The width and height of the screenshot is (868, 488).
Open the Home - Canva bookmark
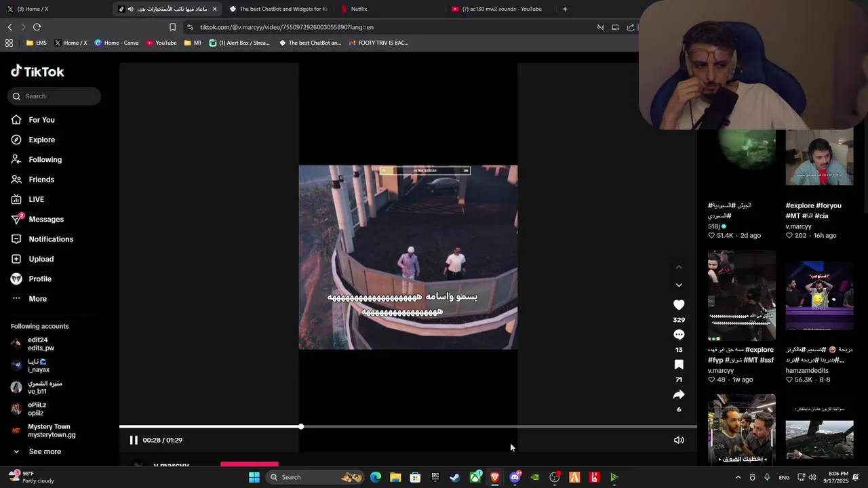(x=117, y=43)
